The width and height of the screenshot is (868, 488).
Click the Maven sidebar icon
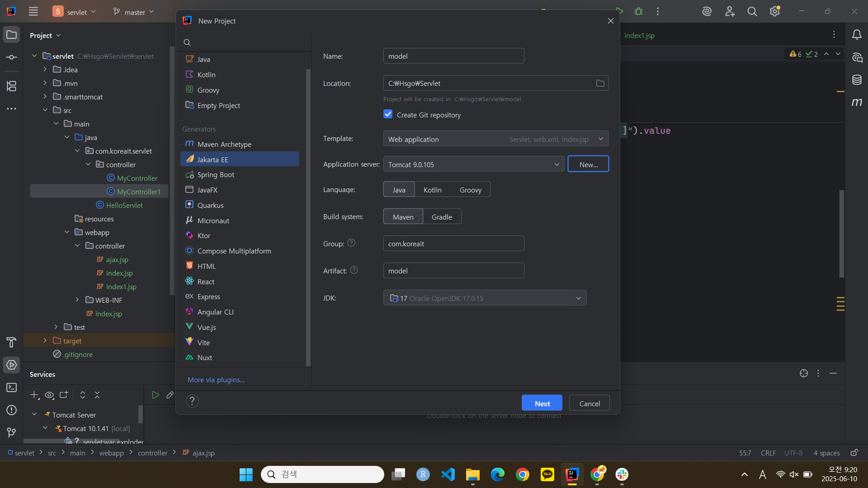click(x=857, y=103)
